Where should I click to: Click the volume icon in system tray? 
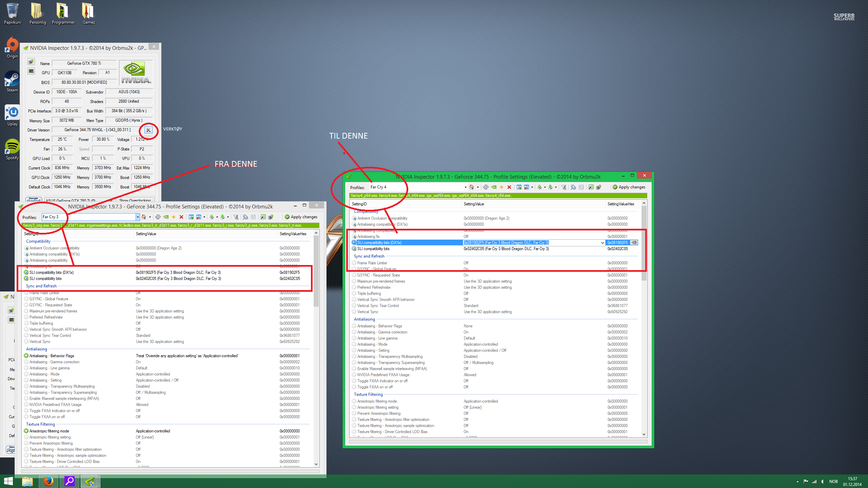tap(822, 482)
